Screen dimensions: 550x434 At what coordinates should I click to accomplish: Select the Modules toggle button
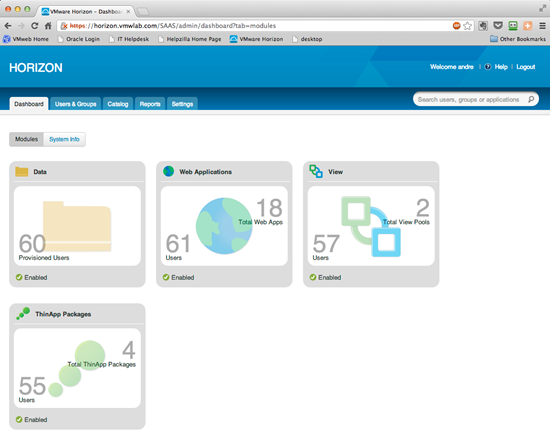click(x=26, y=139)
